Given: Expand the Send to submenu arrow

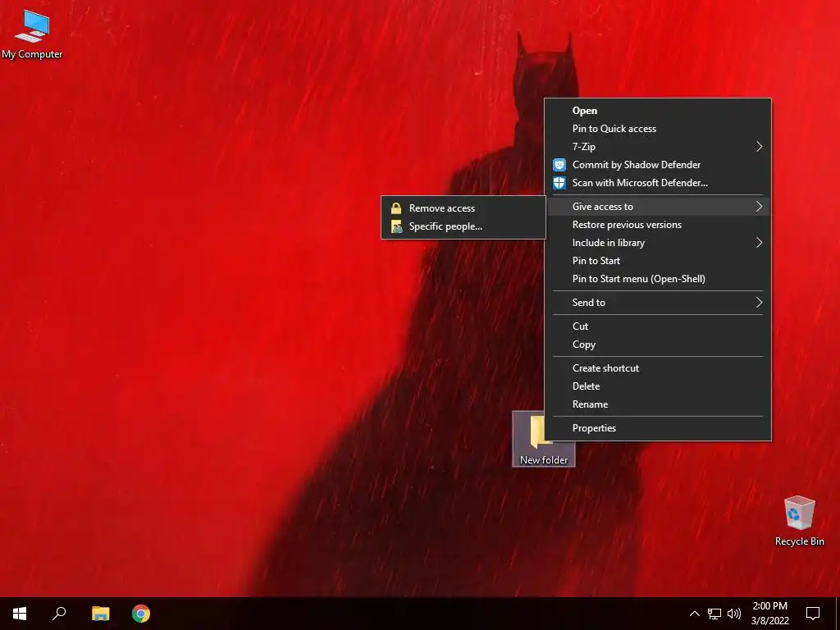Looking at the screenshot, I should tap(759, 303).
